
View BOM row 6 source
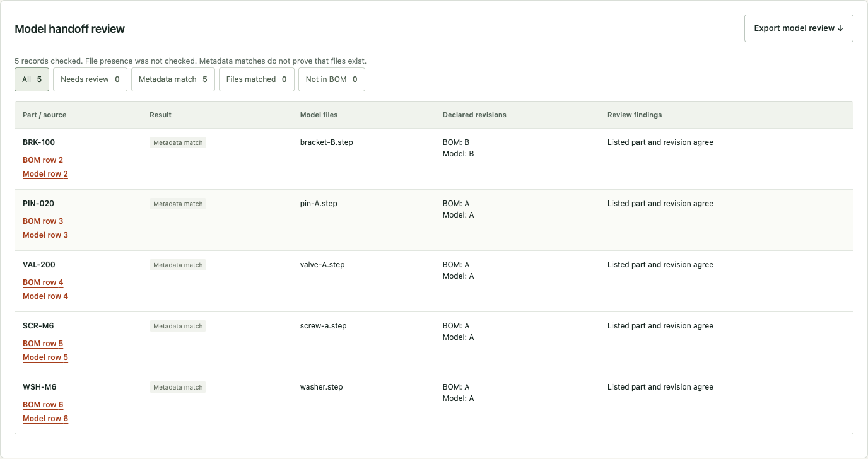point(43,405)
